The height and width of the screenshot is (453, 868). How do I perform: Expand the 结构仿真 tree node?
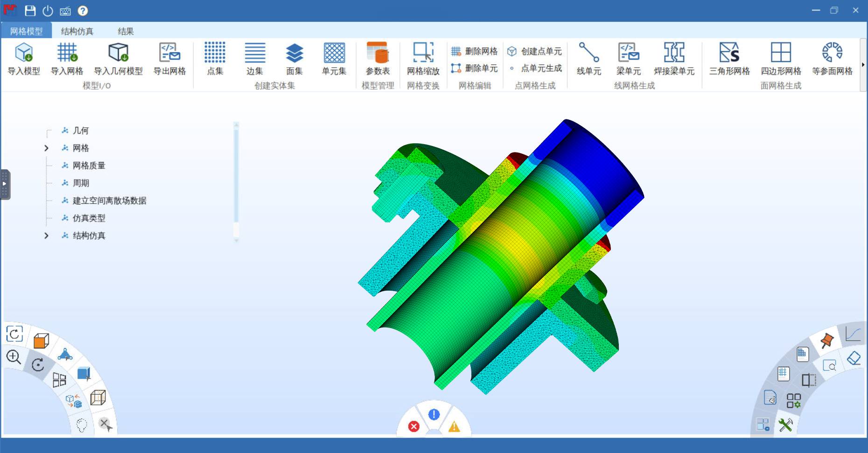click(x=46, y=236)
